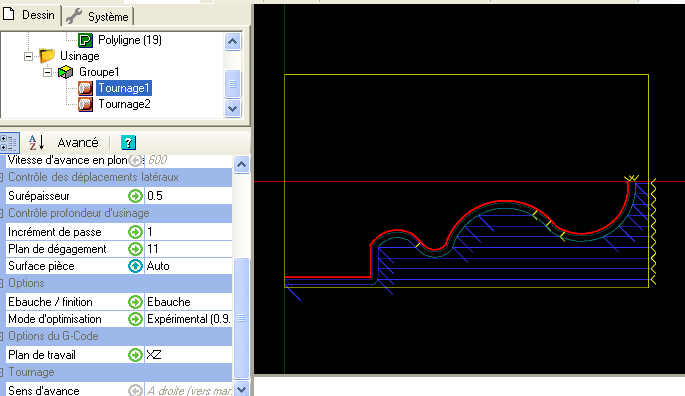This screenshot has width=685, height=396.
Task: Edit the Incrément de passe value field
Action: (x=188, y=232)
